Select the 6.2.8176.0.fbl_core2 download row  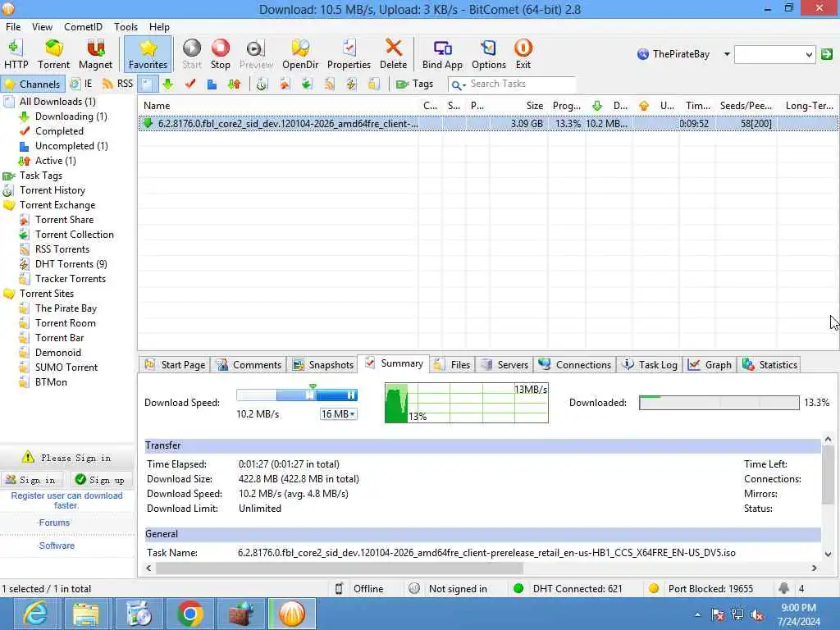(488, 124)
